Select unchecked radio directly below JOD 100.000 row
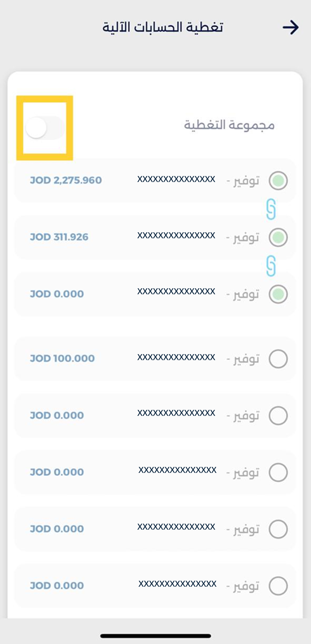This screenshot has width=311, height=644. [278, 416]
